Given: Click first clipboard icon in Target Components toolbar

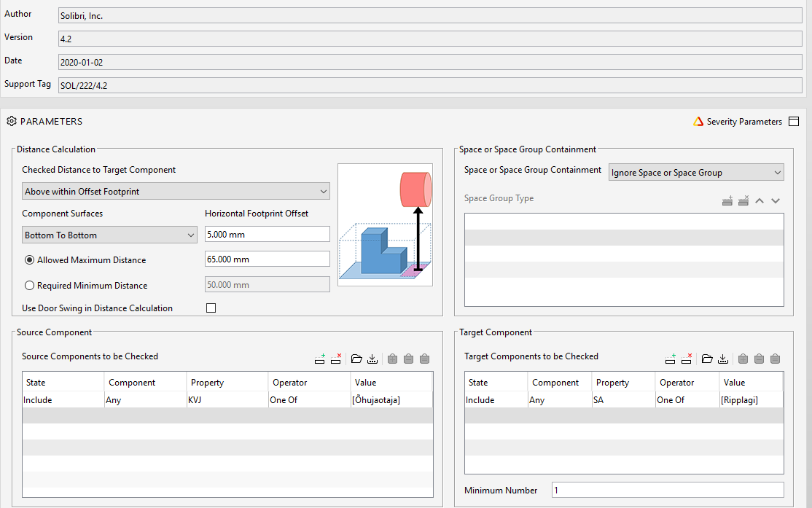Looking at the screenshot, I should 743,359.
